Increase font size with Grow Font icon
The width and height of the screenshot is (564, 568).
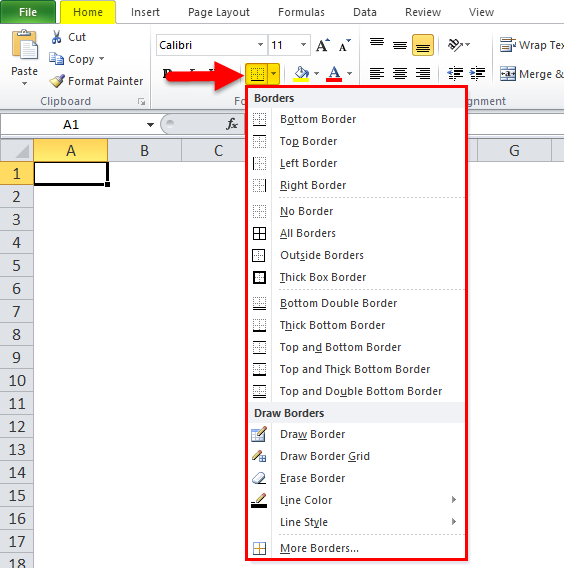pyautogui.click(x=323, y=45)
